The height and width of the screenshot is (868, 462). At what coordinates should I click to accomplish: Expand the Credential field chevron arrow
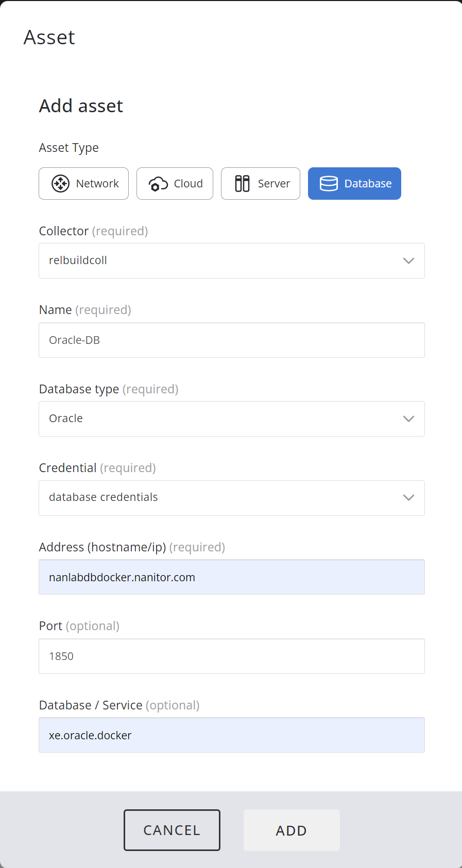[408, 498]
